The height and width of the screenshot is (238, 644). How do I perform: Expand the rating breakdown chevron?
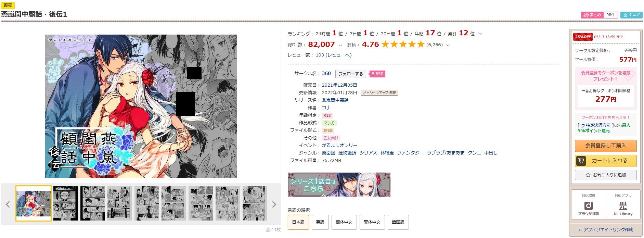448,45
